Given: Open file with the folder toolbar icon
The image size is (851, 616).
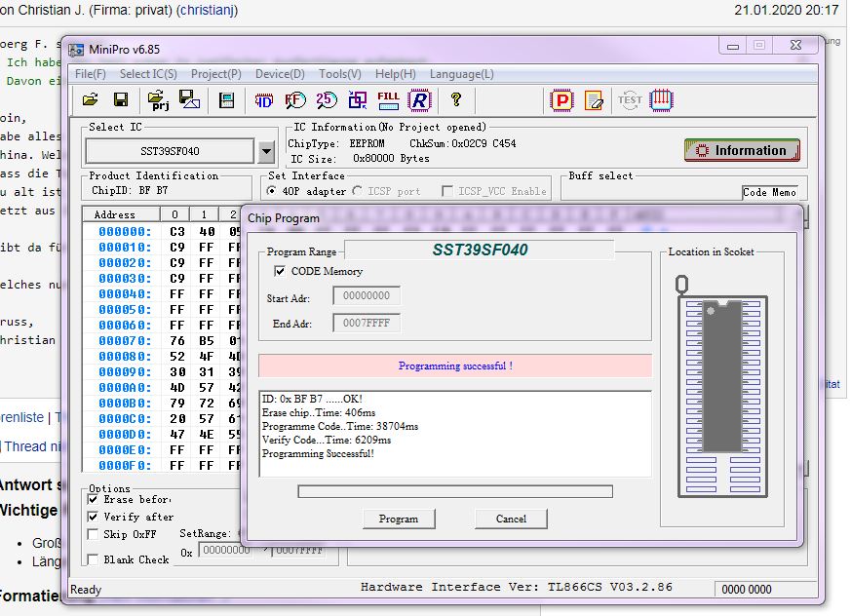Looking at the screenshot, I should pyautogui.click(x=90, y=99).
